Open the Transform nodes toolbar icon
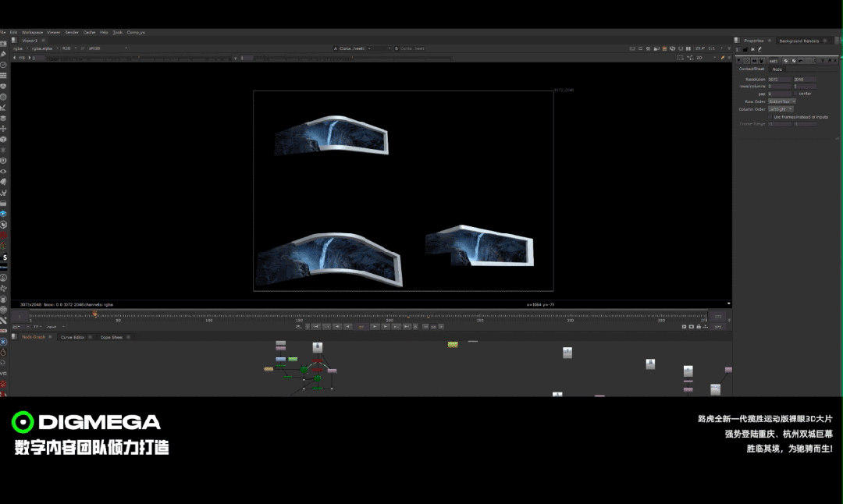Screen dimensions: 843x504 pos(3,129)
